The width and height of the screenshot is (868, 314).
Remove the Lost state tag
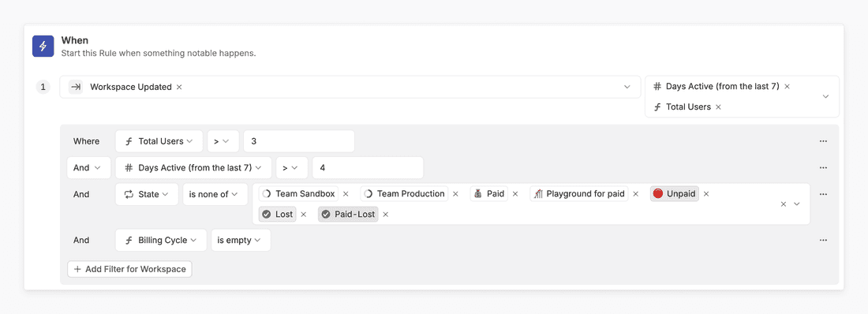[303, 215]
